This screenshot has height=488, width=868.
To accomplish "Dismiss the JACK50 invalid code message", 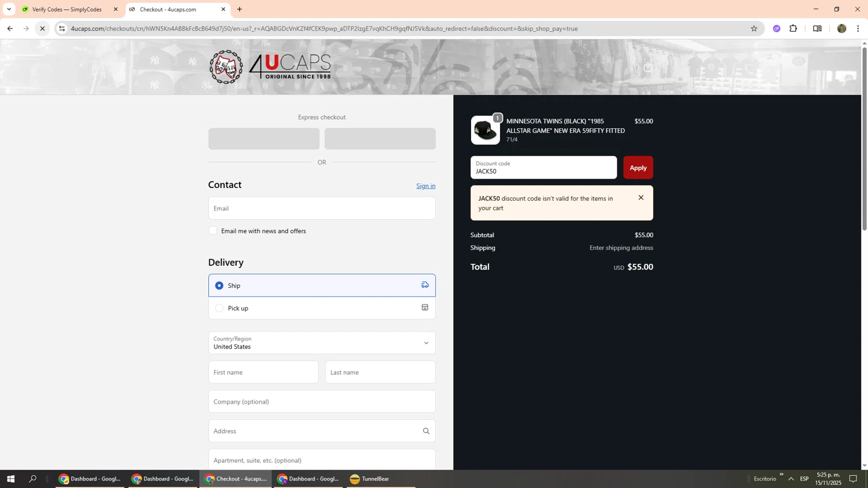I will (641, 198).
